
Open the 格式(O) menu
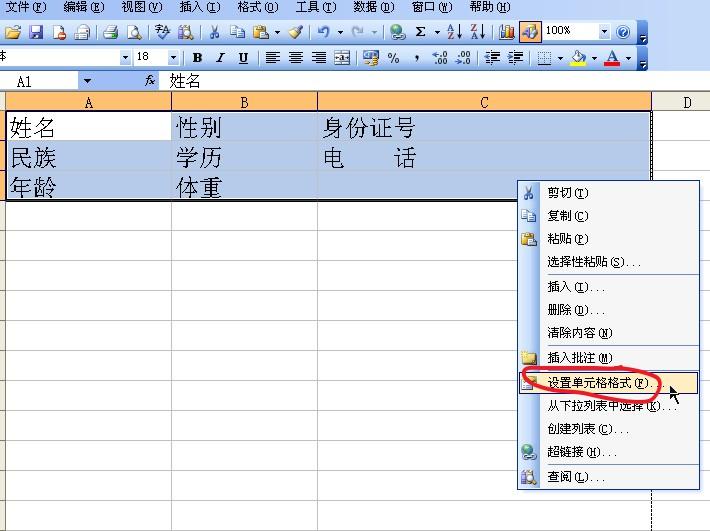tap(258, 7)
